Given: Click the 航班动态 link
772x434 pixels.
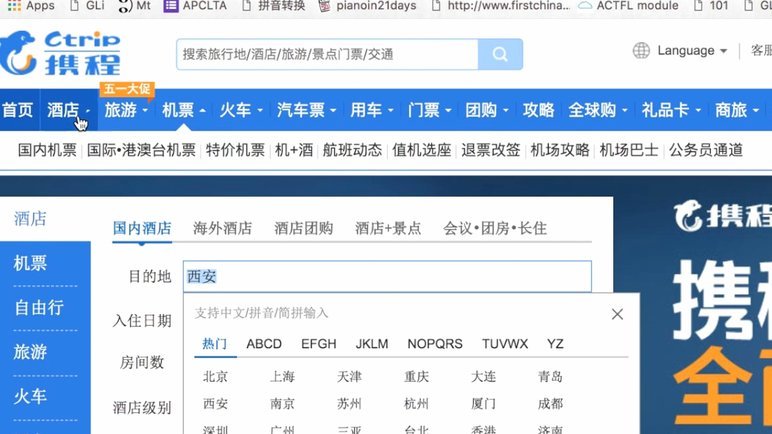Looking at the screenshot, I should tap(353, 150).
